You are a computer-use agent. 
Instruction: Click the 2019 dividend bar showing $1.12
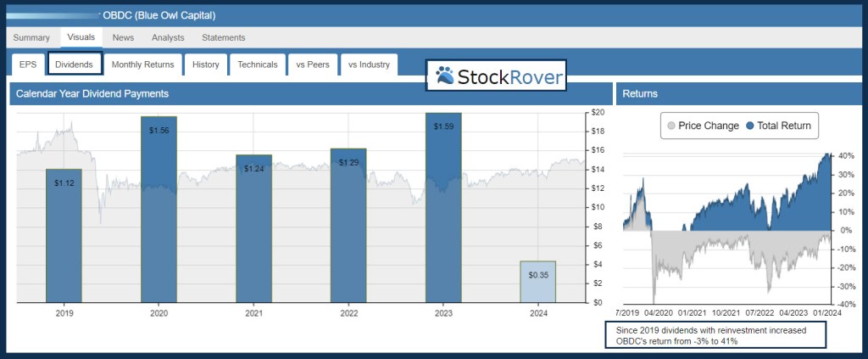pos(64,235)
